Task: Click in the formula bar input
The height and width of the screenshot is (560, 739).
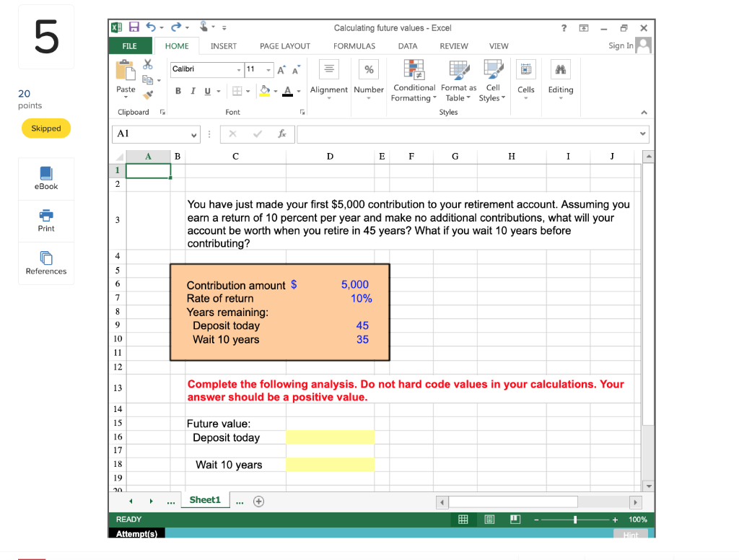Action: [467, 134]
